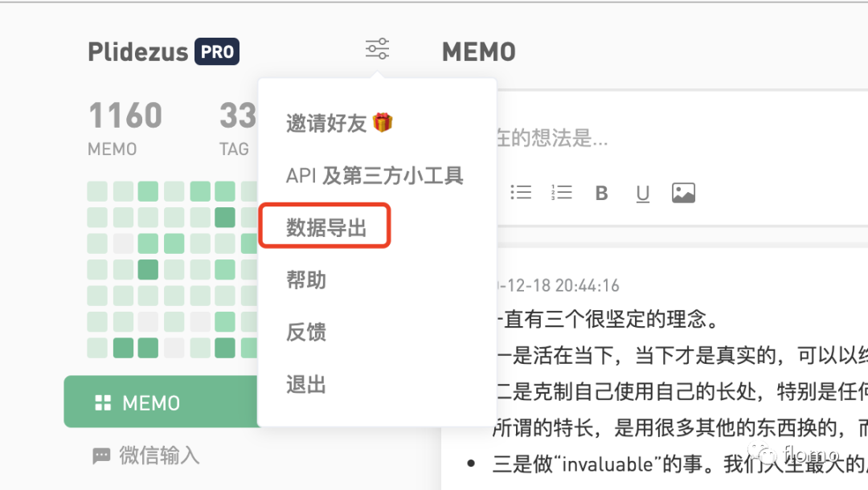Insert an image into the memo
Image resolution: width=868 pixels, height=490 pixels.
click(x=683, y=193)
